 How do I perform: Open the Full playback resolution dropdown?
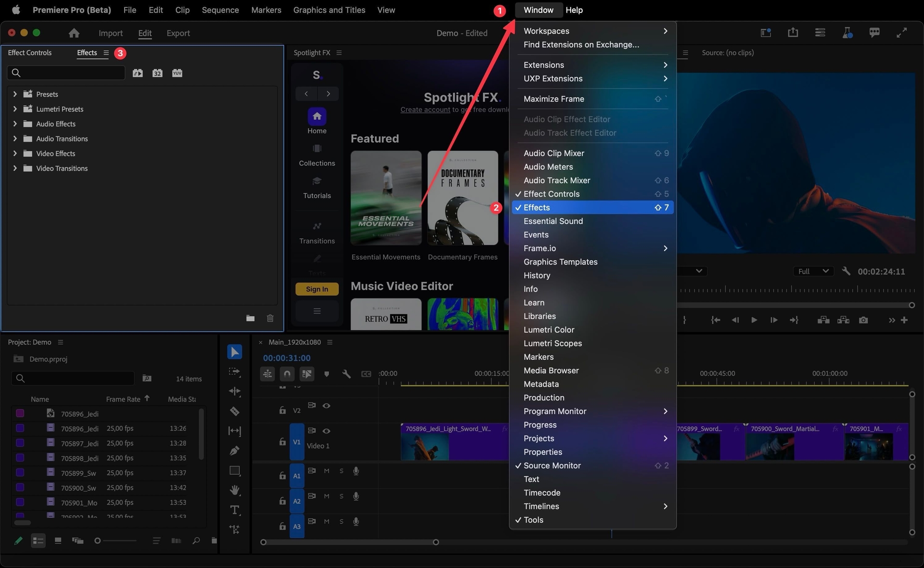[x=813, y=271]
